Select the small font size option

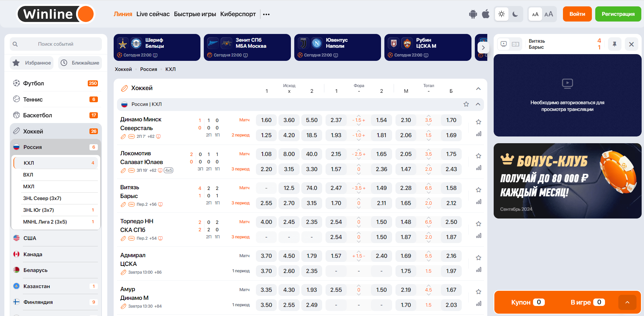coord(535,14)
